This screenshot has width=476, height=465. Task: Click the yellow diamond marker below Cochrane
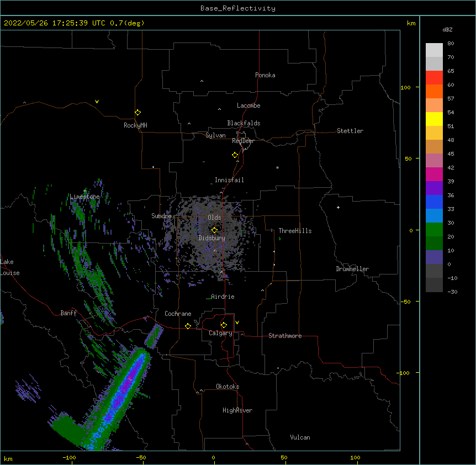click(188, 326)
